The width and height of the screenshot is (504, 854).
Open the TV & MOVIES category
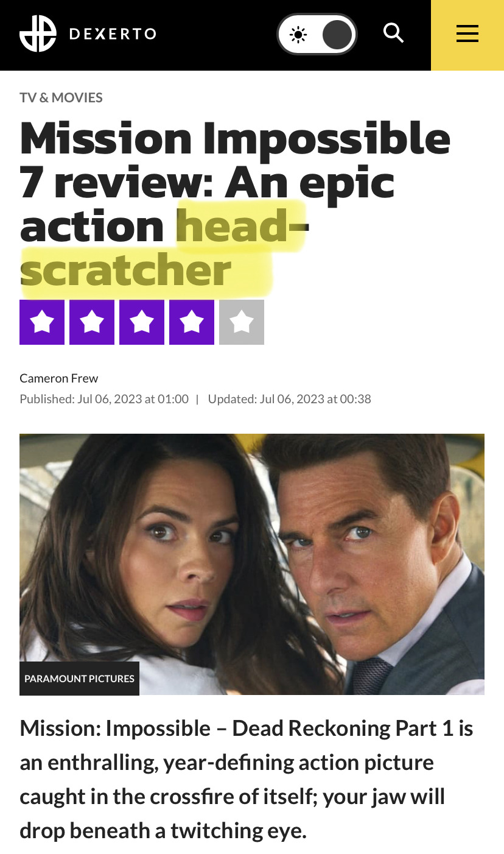pos(61,97)
